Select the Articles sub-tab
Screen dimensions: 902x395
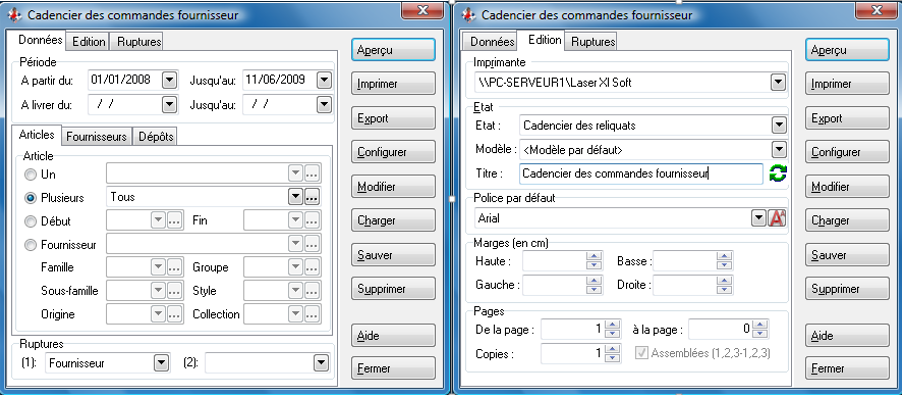(36, 135)
